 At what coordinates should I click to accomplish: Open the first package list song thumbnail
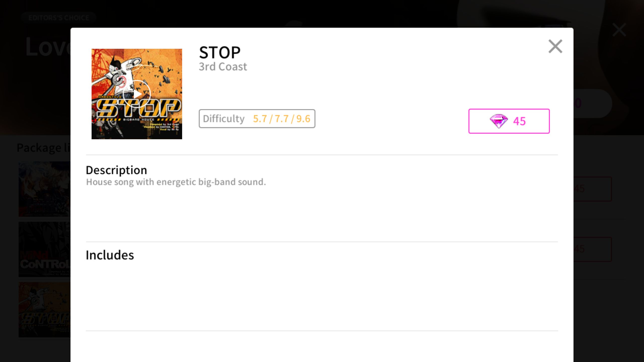(45, 189)
